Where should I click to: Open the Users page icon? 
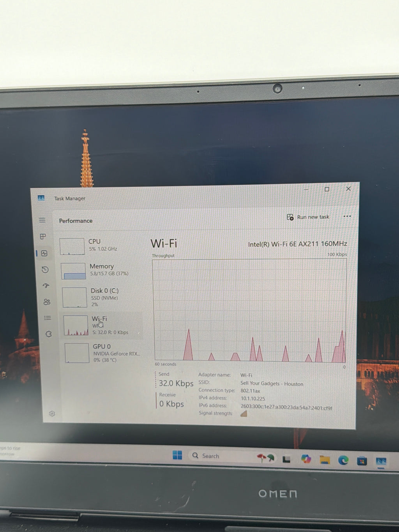(x=47, y=302)
